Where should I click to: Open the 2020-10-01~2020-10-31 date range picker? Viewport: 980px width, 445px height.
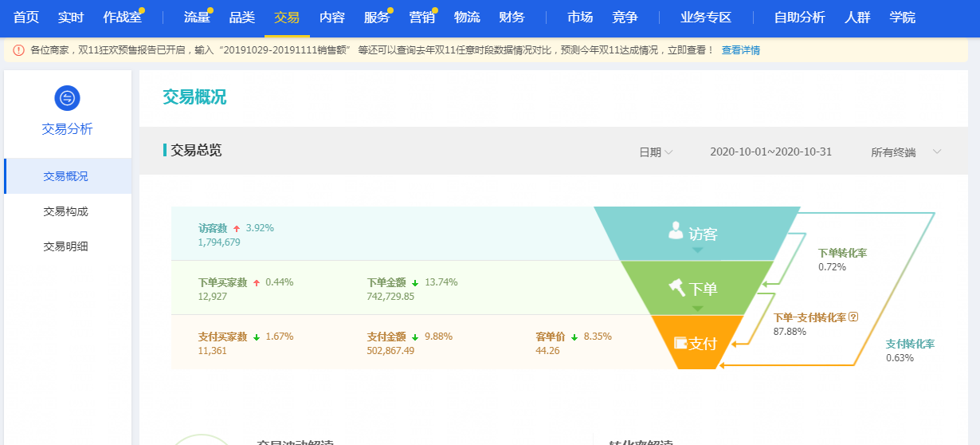tap(770, 152)
